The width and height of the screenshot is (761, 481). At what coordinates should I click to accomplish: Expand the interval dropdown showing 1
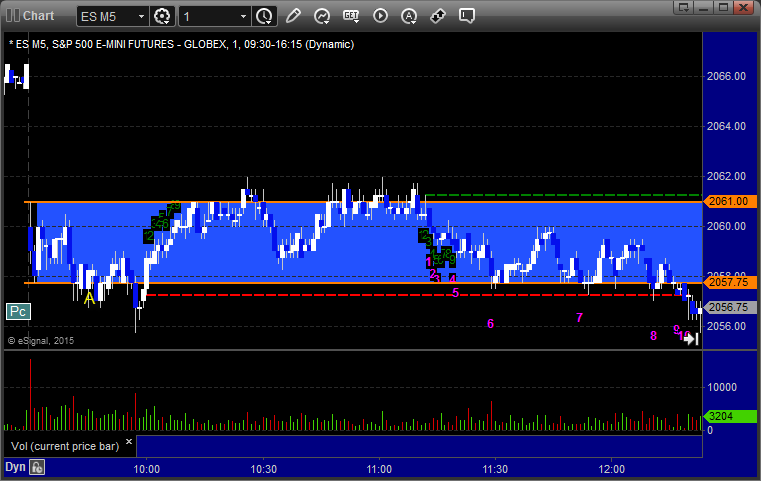coord(243,17)
